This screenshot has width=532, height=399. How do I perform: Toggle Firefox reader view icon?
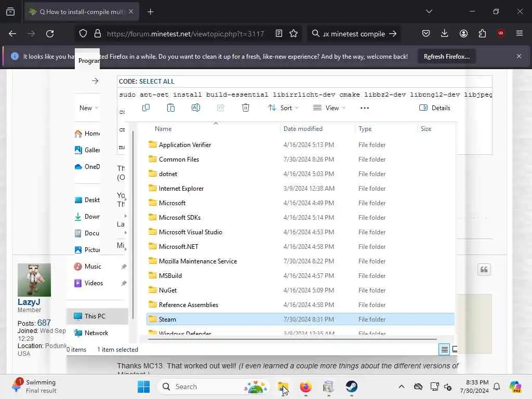pos(279,34)
